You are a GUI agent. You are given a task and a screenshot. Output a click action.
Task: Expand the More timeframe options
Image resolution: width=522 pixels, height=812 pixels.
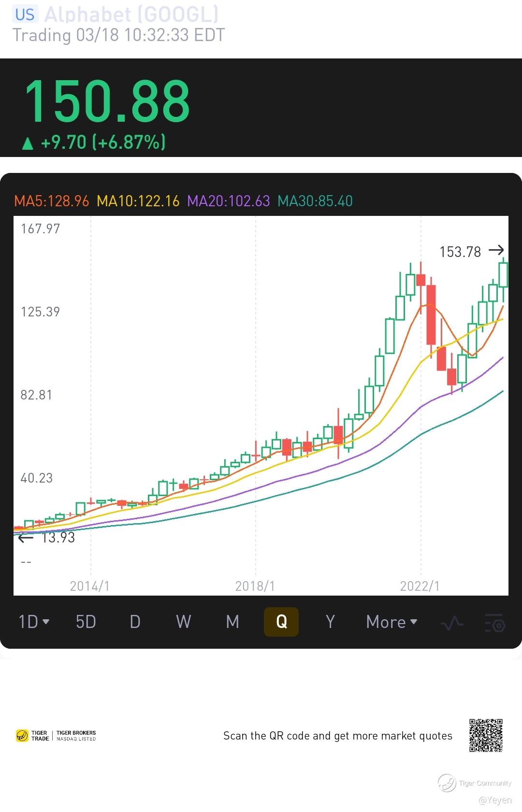click(x=391, y=622)
